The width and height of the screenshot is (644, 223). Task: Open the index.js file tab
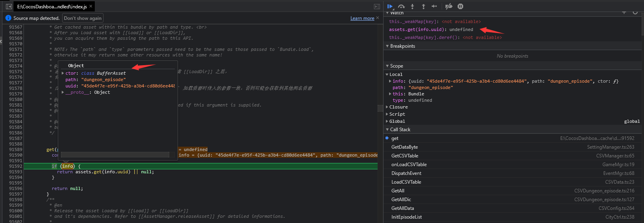52,7
